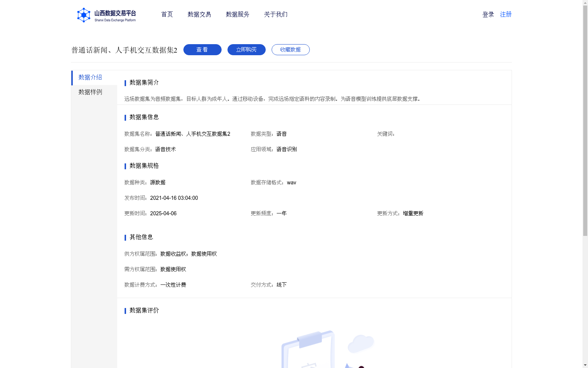Click the 应用领域 value 语音识别
Viewport: 588px width, 368px height.
click(287, 149)
